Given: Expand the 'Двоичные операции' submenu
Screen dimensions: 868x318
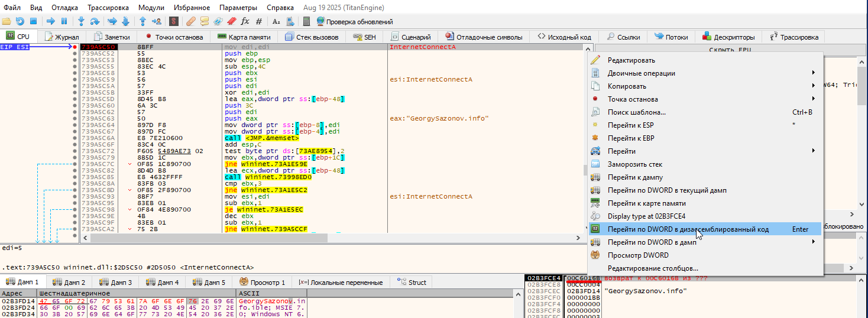Looking at the screenshot, I should click(x=641, y=73).
